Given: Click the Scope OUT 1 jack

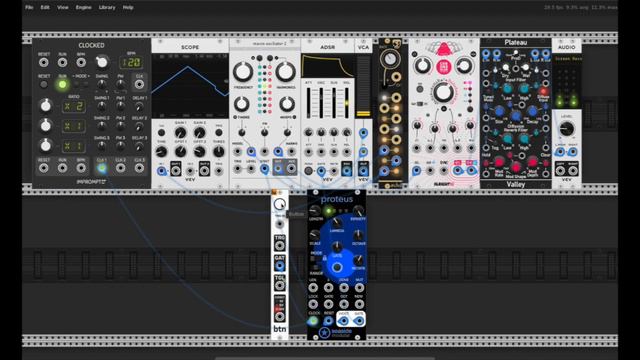Looking at the screenshot, I should [x=176, y=170].
